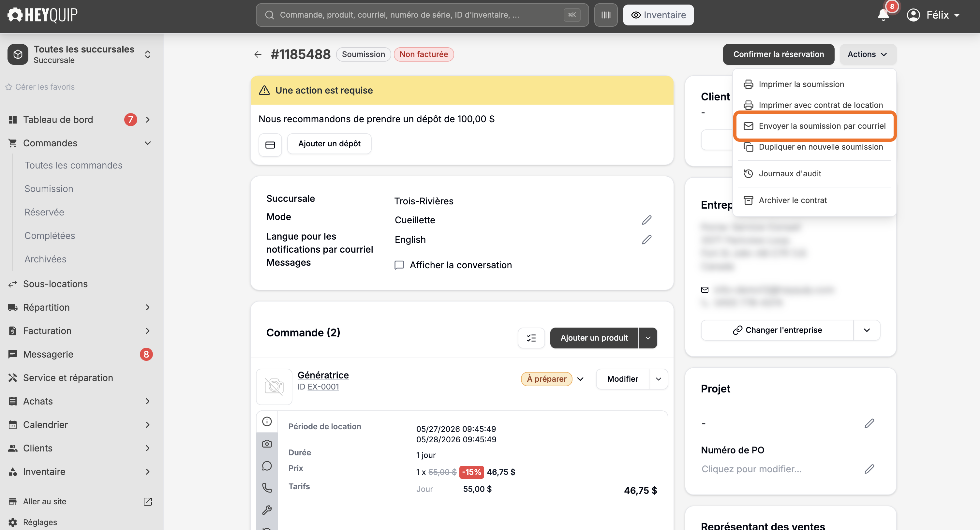Expand the Facturation menu chevron

[x=148, y=331]
